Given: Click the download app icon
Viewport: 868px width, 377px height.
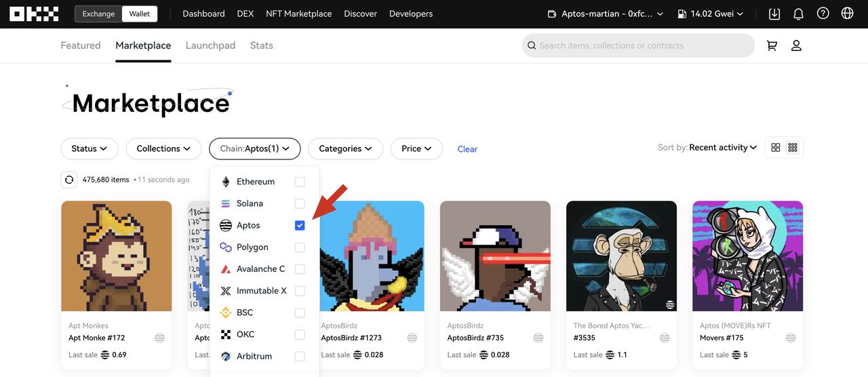Looking at the screenshot, I should (774, 14).
